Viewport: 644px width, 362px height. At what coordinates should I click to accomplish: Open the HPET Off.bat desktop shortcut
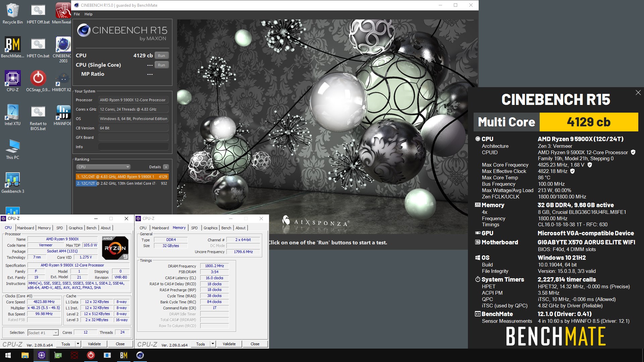coord(38,13)
